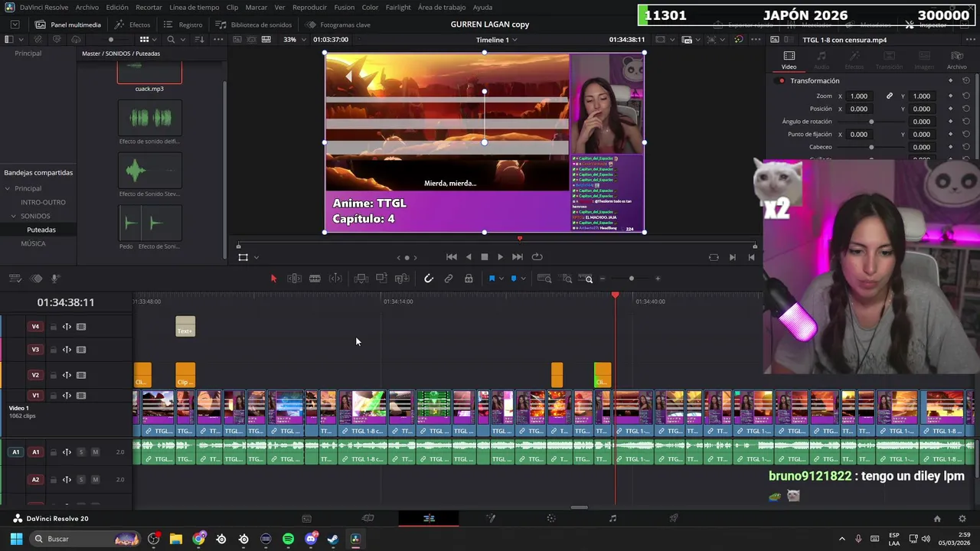Viewport: 980px width, 551px height.
Task: Toggle auto select on V2 track
Action: pyautogui.click(x=67, y=375)
